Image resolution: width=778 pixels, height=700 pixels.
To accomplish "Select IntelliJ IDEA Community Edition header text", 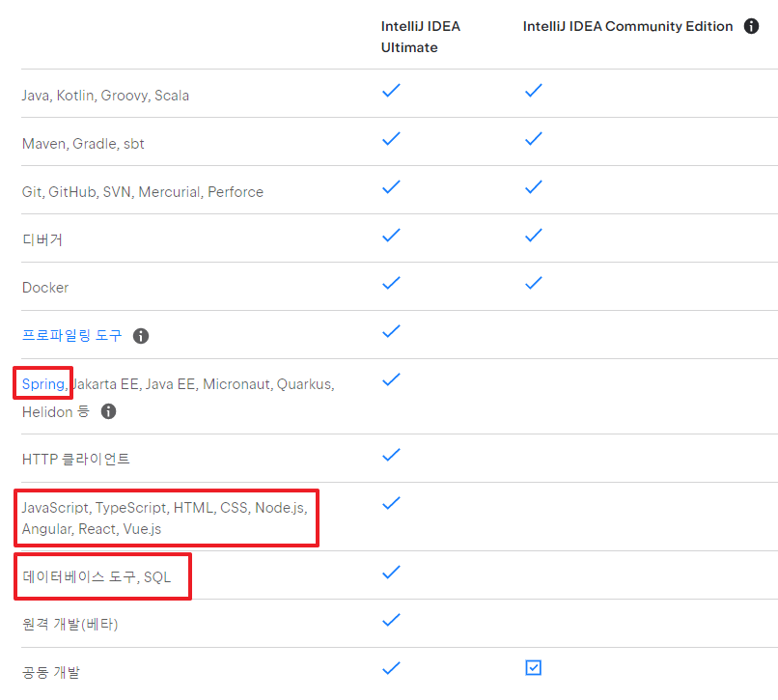I will (x=627, y=26).
